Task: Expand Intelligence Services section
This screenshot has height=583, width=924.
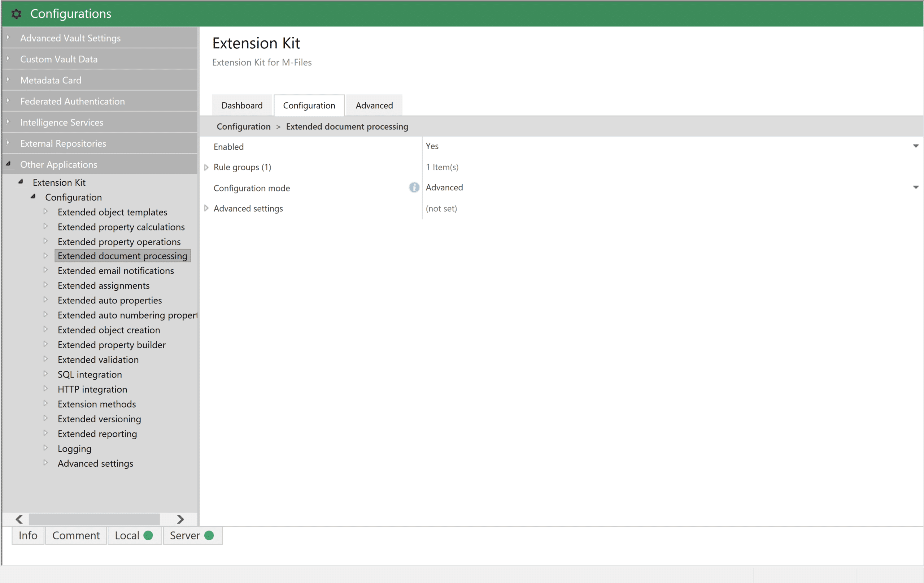Action: pos(8,122)
